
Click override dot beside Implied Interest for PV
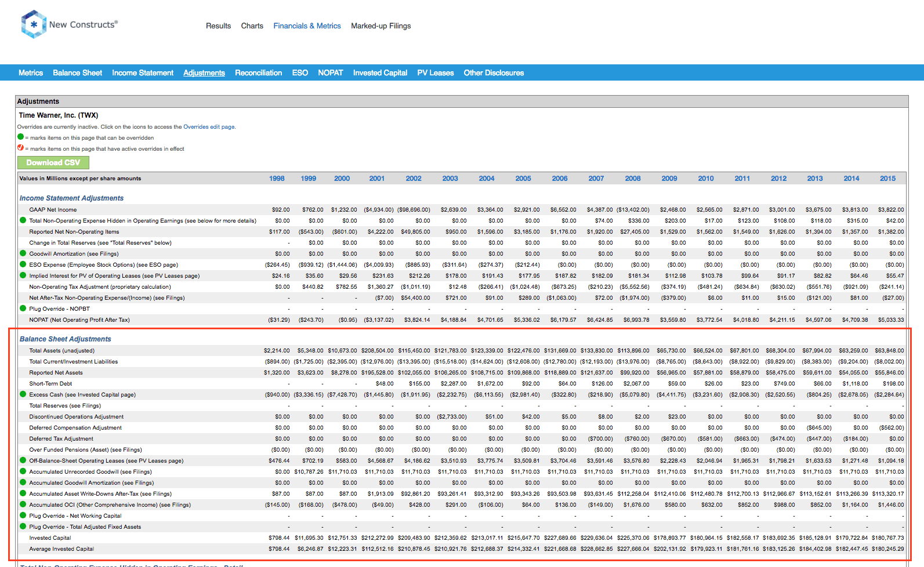(x=23, y=275)
